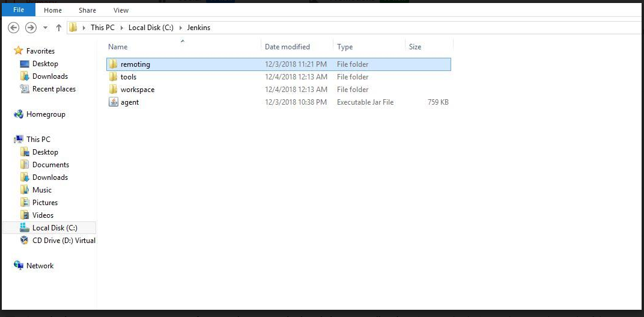Viewport: 644px width, 317px height.
Task: Select Local Disk (C:) in address breadcrumb
Action: [x=151, y=28]
